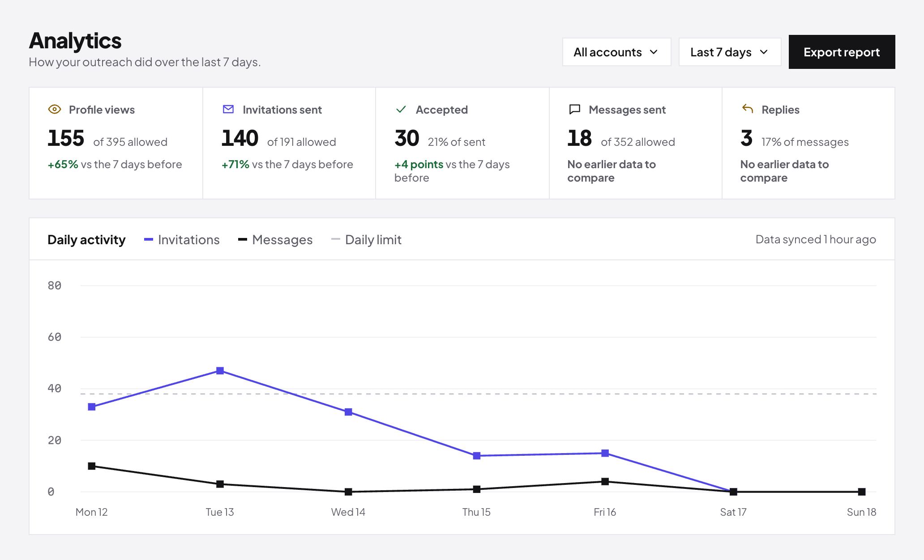Click the '3' replies value

click(x=746, y=138)
